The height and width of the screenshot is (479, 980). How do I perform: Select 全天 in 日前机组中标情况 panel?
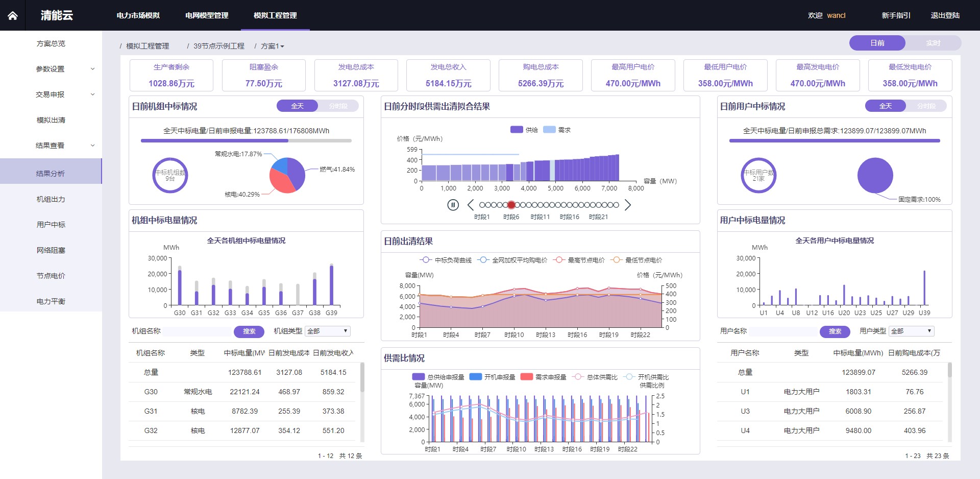tap(297, 106)
